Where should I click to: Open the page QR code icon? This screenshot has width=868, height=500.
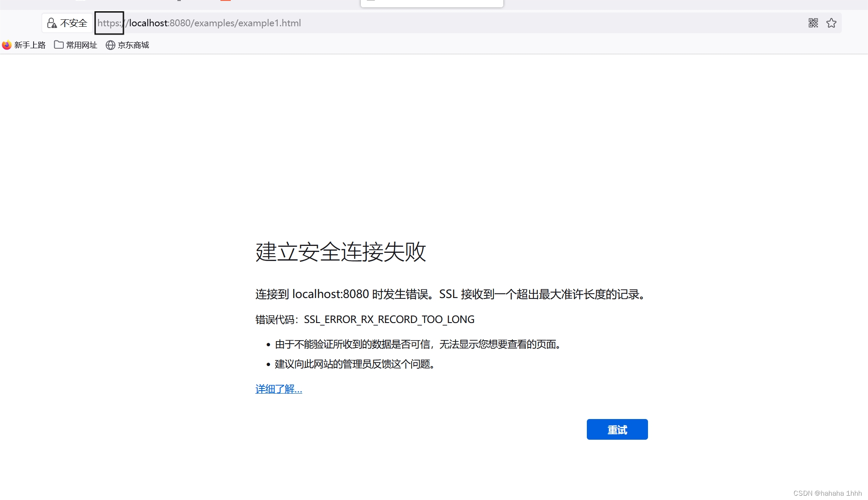click(813, 23)
